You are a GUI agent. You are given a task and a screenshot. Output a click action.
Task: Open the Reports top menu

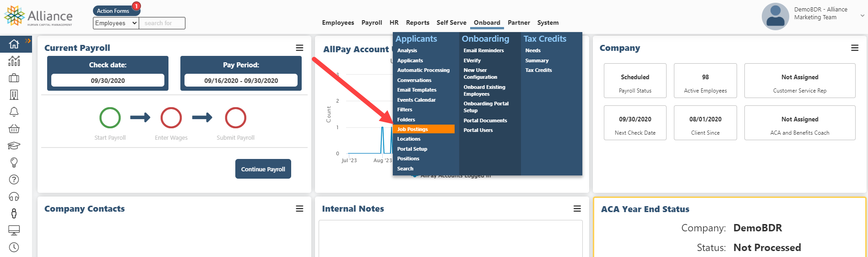tap(418, 22)
